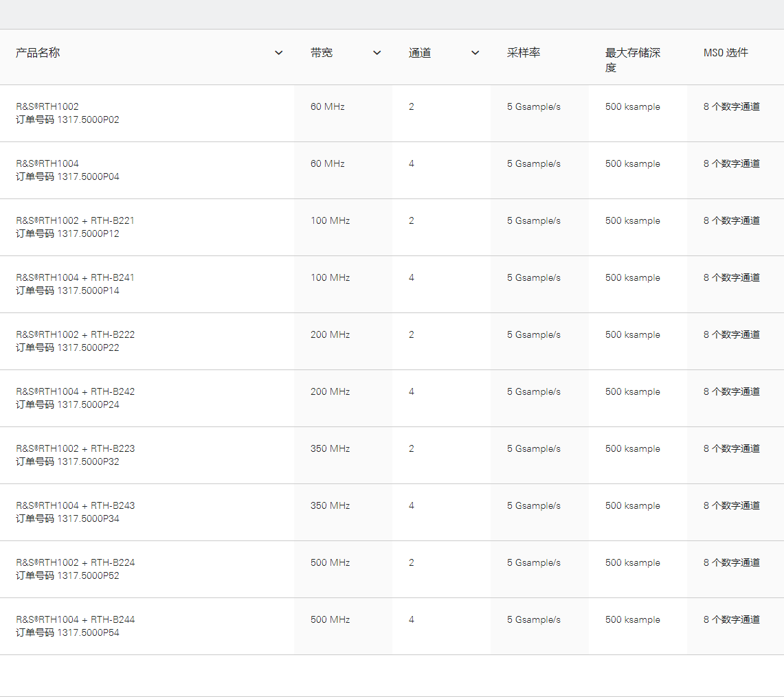Click 200 MHz in RTH-B242 row
This screenshot has height=697, width=784.
pos(330,391)
